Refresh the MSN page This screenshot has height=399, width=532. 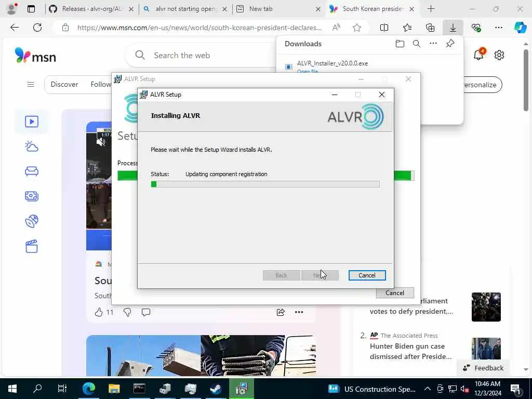tap(37, 28)
